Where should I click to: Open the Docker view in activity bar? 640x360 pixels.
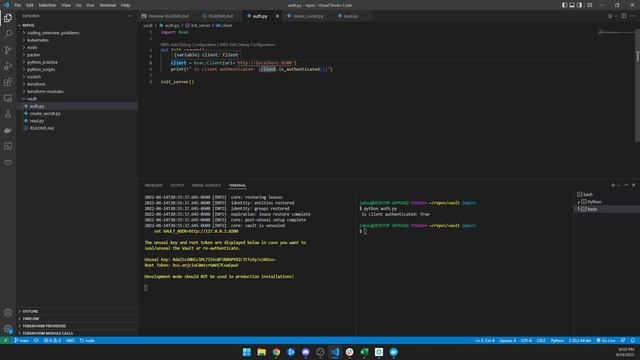pyautogui.click(x=8, y=130)
